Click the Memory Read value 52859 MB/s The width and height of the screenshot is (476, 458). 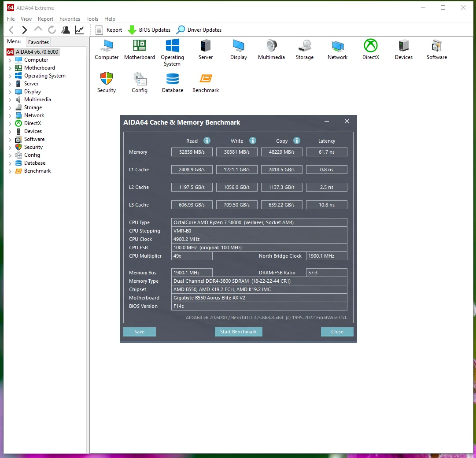pyautogui.click(x=192, y=152)
